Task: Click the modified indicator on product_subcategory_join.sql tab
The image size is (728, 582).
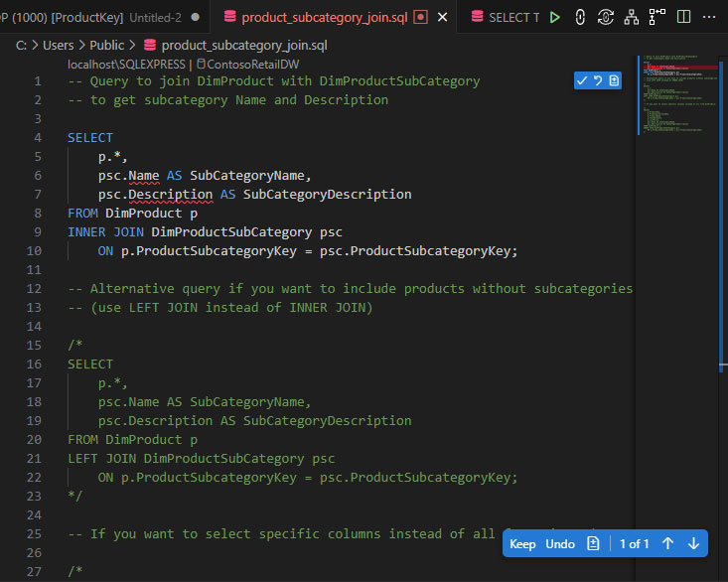Action: click(x=421, y=18)
